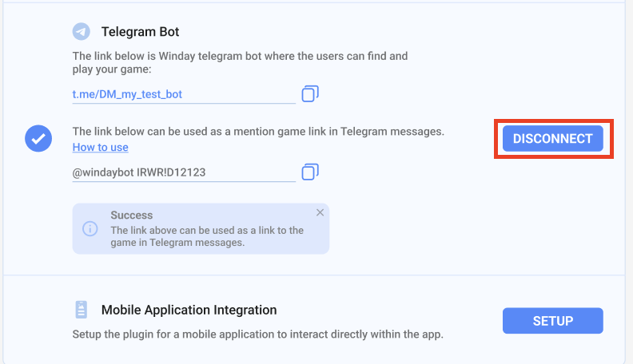Click the Winday telegram bot description text
Image resolution: width=633 pixels, height=364 pixels.
tap(240, 62)
